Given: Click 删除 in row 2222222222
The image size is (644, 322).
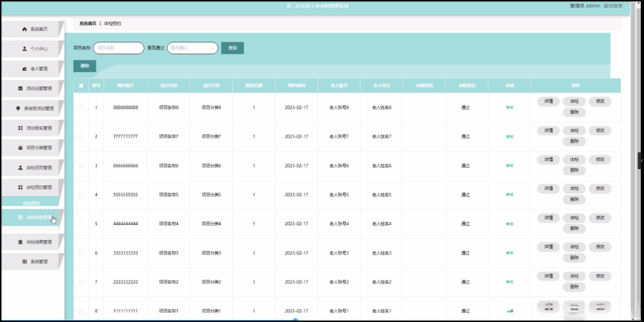Looking at the screenshot, I should pyautogui.click(x=574, y=287).
